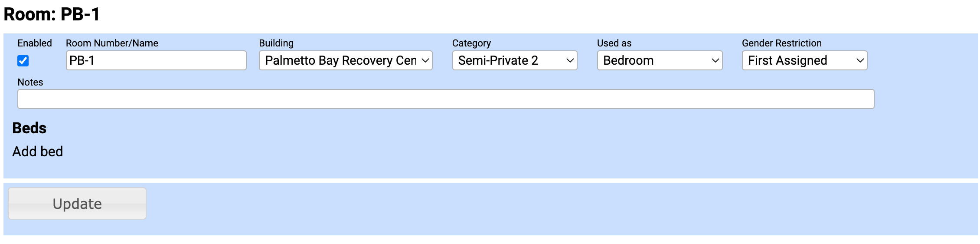Expand the Category dropdown showing Semi-Private 2
This screenshot has height=244, width=980.
click(514, 60)
